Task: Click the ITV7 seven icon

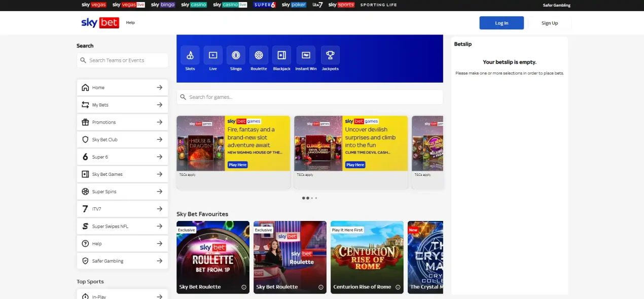Action: pyautogui.click(x=85, y=209)
